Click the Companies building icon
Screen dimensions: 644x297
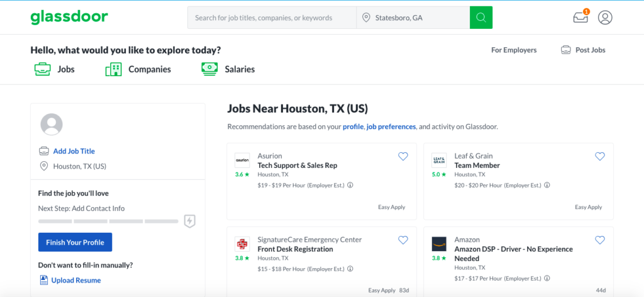click(x=114, y=69)
